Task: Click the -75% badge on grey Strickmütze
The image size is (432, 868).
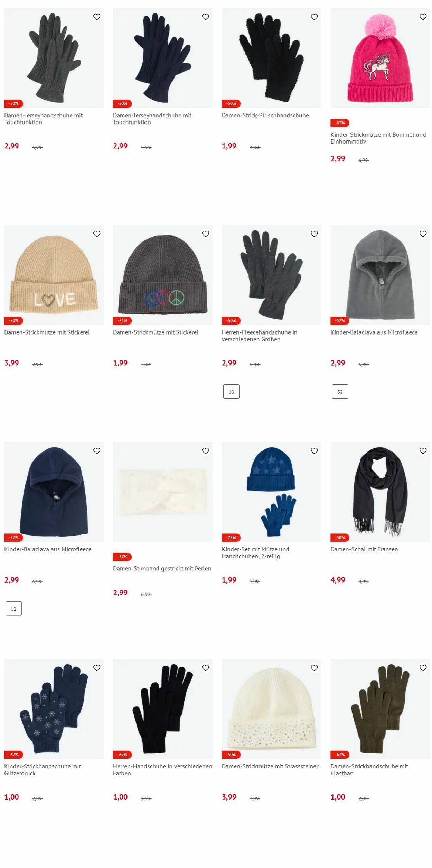Action: pyautogui.click(x=122, y=321)
